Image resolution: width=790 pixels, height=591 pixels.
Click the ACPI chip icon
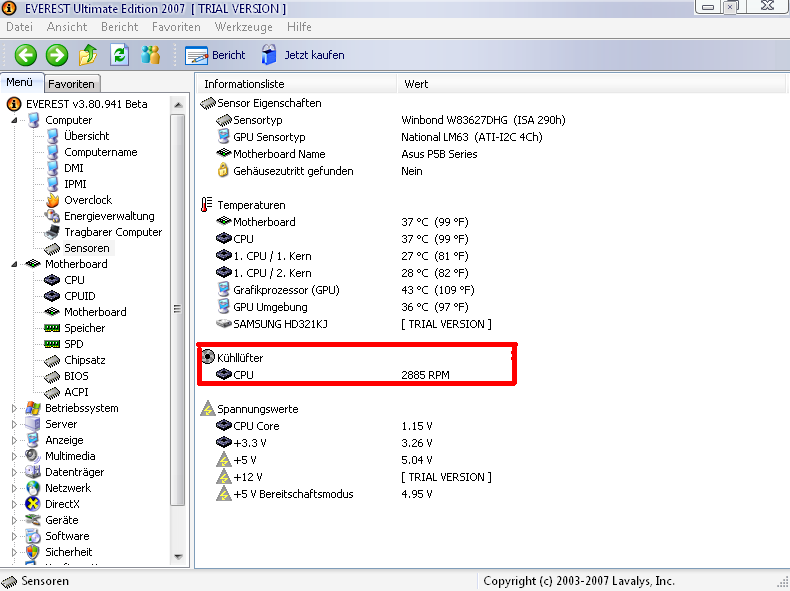tap(52, 392)
